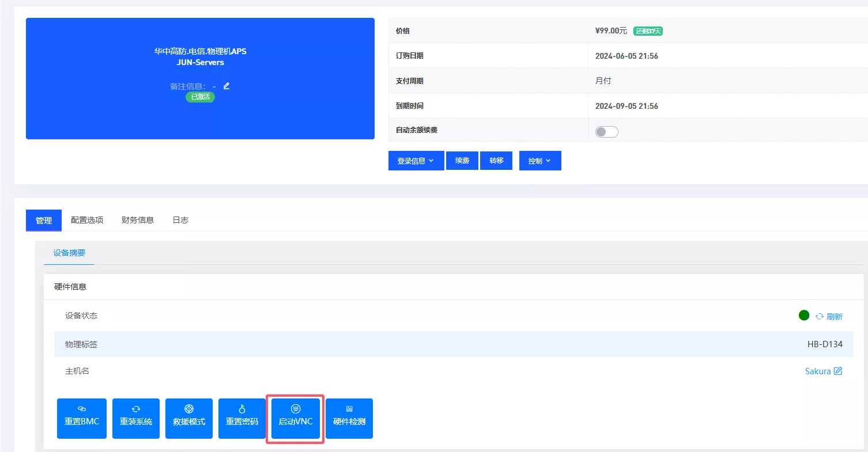
Task: Expand the 登录信息 dropdown
Action: pyautogui.click(x=416, y=161)
